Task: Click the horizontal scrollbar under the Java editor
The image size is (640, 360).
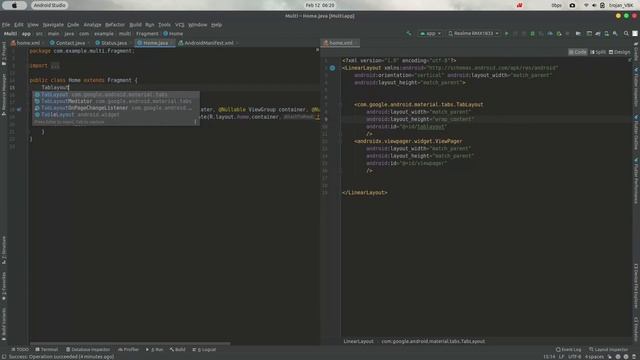Action: click(130, 344)
